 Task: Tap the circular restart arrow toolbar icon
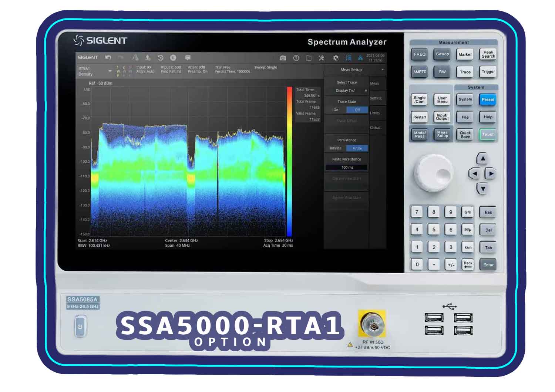(160, 58)
